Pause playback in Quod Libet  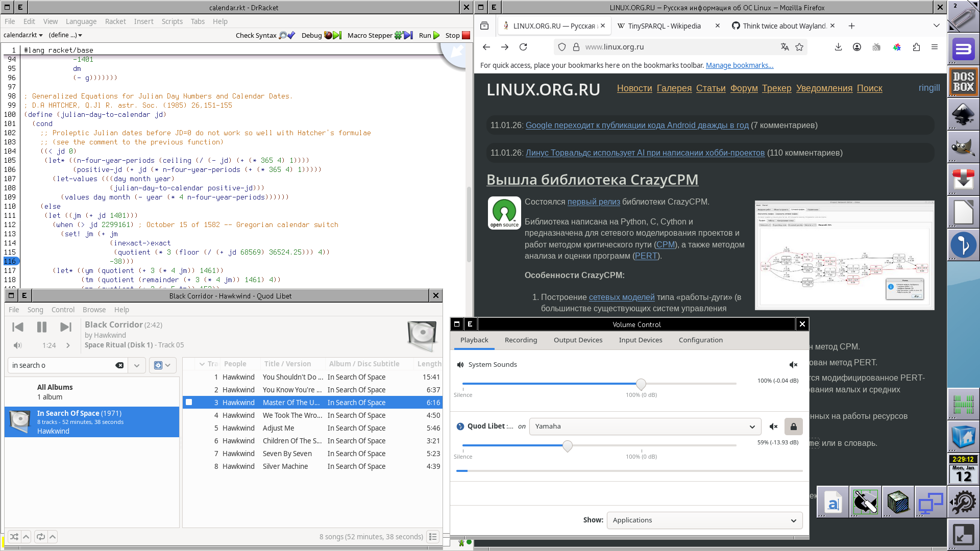pos(42,327)
